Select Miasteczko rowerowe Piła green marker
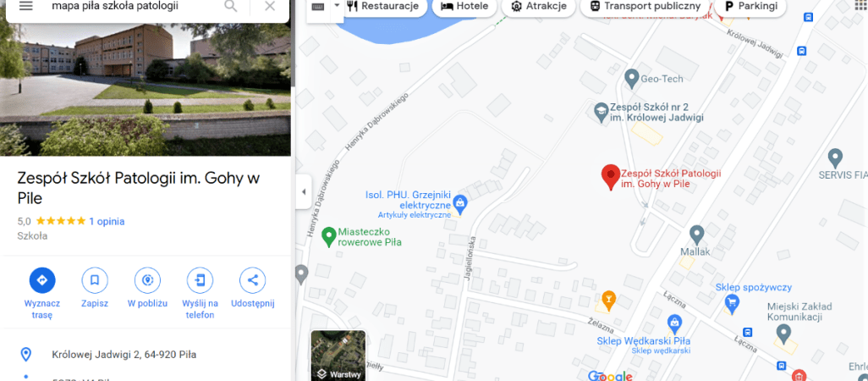Viewport: 868px width, 381px height. pyautogui.click(x=329, y=237)
